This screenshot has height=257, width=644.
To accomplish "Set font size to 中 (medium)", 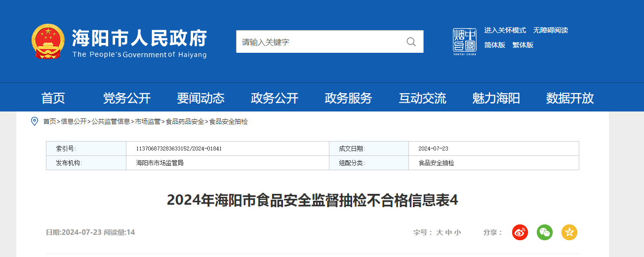I will coord(448,232).
